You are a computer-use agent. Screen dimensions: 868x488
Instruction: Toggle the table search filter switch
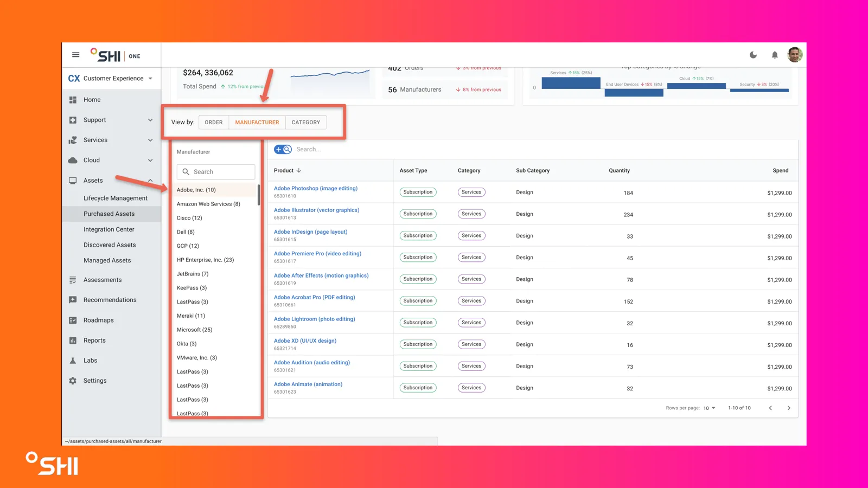tap(283, 149)
